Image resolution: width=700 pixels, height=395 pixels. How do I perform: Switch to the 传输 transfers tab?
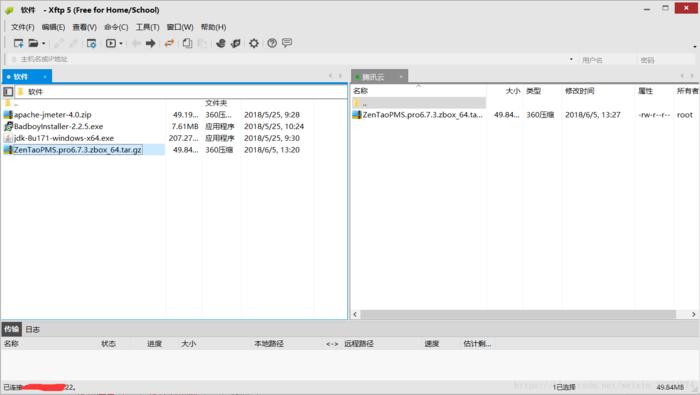coord(12,329)
